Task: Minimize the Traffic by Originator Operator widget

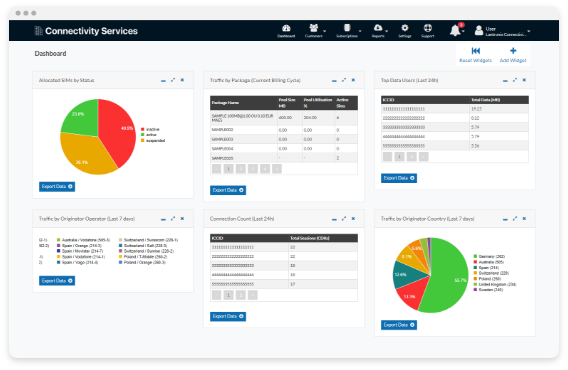Action: (x=163, y=219)
